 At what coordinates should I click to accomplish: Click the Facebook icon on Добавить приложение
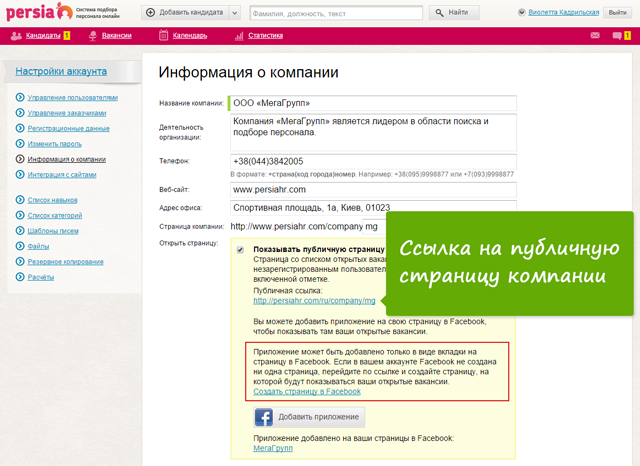click(266, 418)
